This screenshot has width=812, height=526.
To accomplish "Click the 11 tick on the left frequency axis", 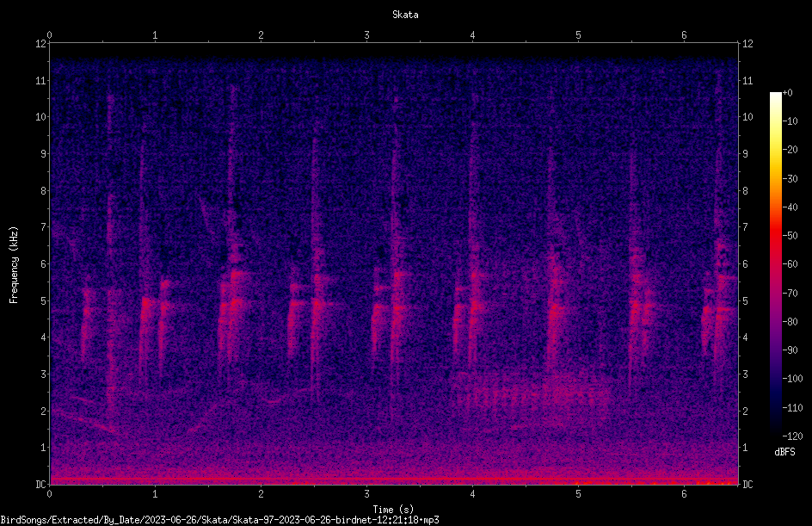I will click(41, 80).
